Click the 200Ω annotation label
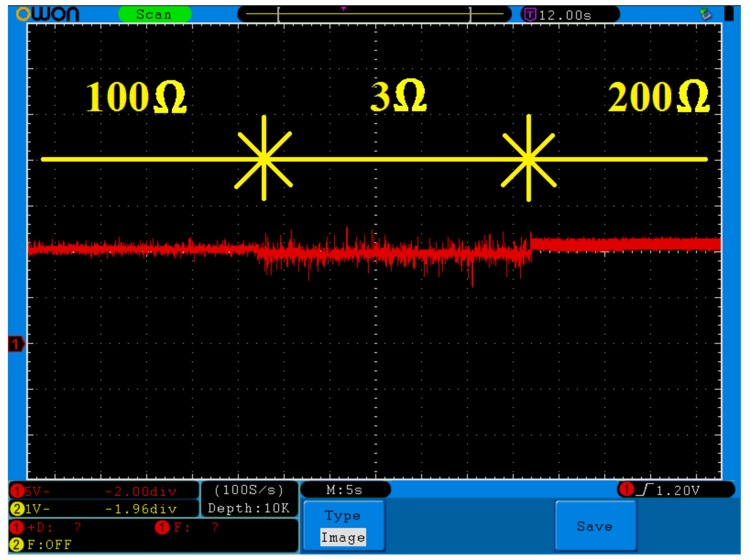This screenshot has height=560, width=750. pos(658,97)
